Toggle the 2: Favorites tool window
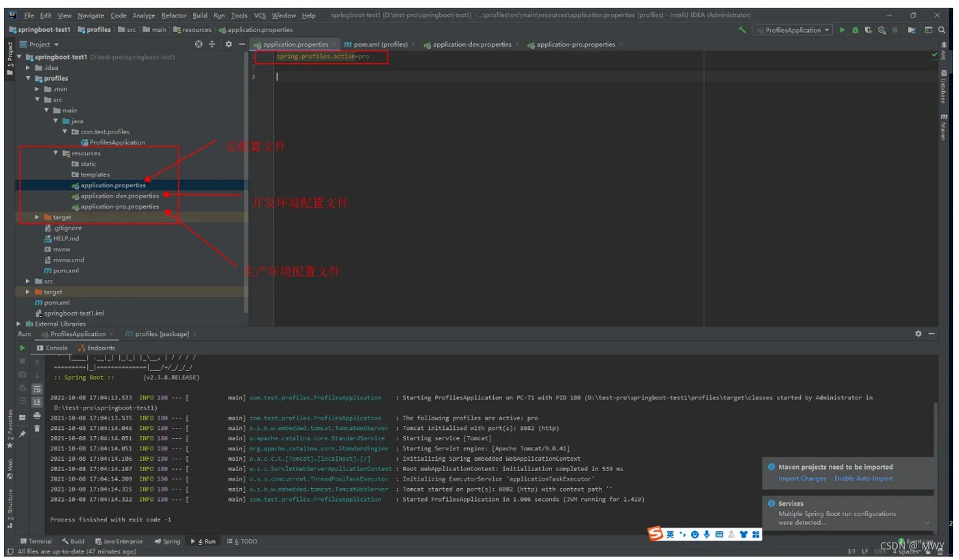Image resolution: width=959 pixels, height=560 pixels. point(10,429)
